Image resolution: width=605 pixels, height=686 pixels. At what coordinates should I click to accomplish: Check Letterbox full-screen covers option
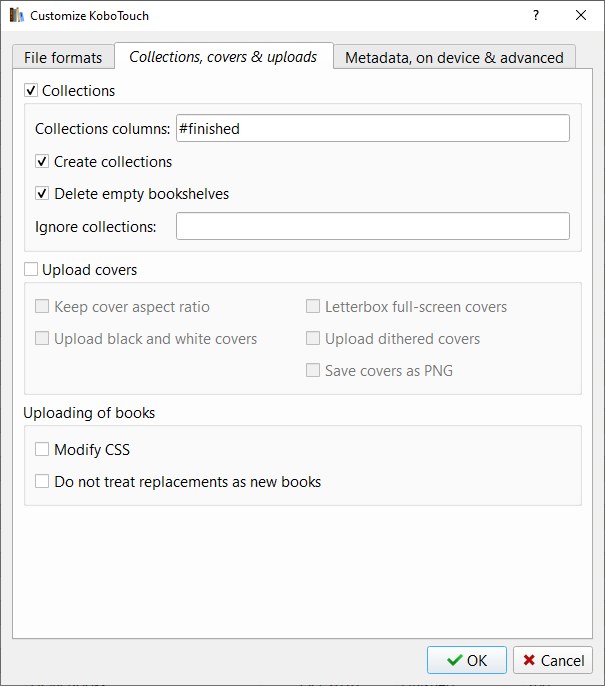coord(313,307)
